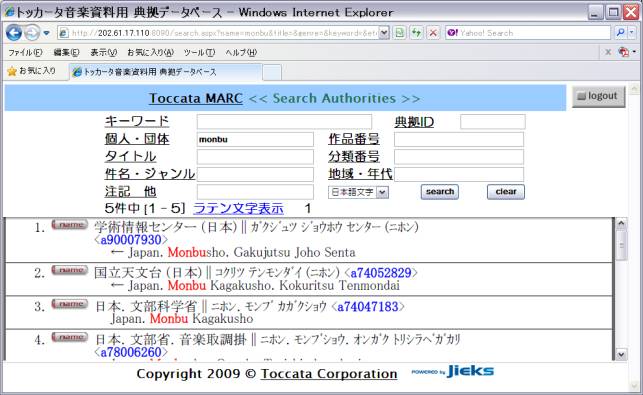Click the 件名・ジャンル label link
This screenshot has height=395, width=643.
click(150, 174)
